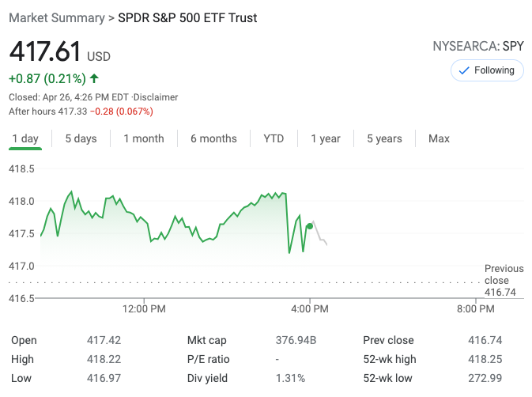Select the 6 months range tab
The width and height of the screenshot is (532, 397).
pyautogui.click(x=213, y=138)
